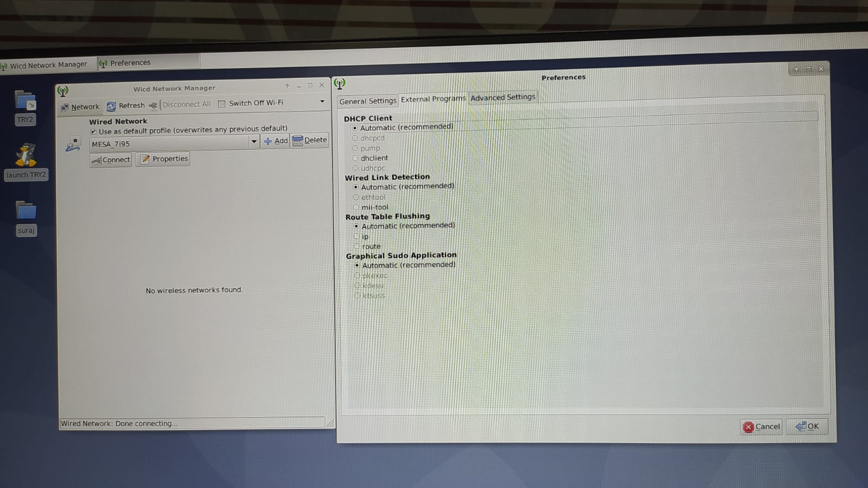This screenshot has width=868, height=488.
Task: Select Automatic for DHCP Client
Action: coord(355,128)
